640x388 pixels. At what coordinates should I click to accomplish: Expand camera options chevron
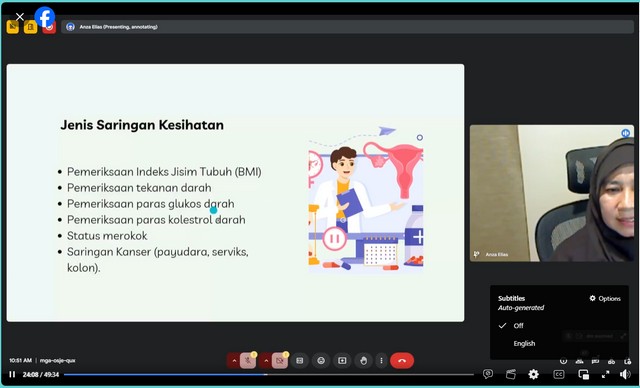coord(266,361)
